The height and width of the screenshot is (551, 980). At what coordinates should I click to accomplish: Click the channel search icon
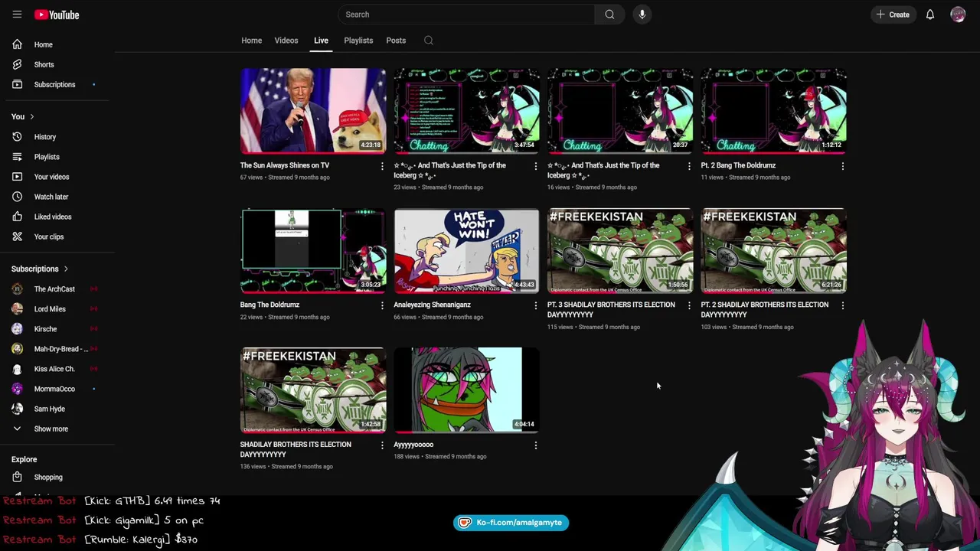click(x=429, y=41)
